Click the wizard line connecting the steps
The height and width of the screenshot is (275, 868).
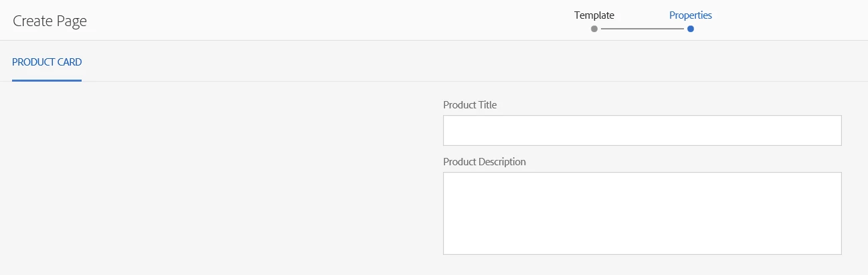pyautogui.click(x=642, y=29)
